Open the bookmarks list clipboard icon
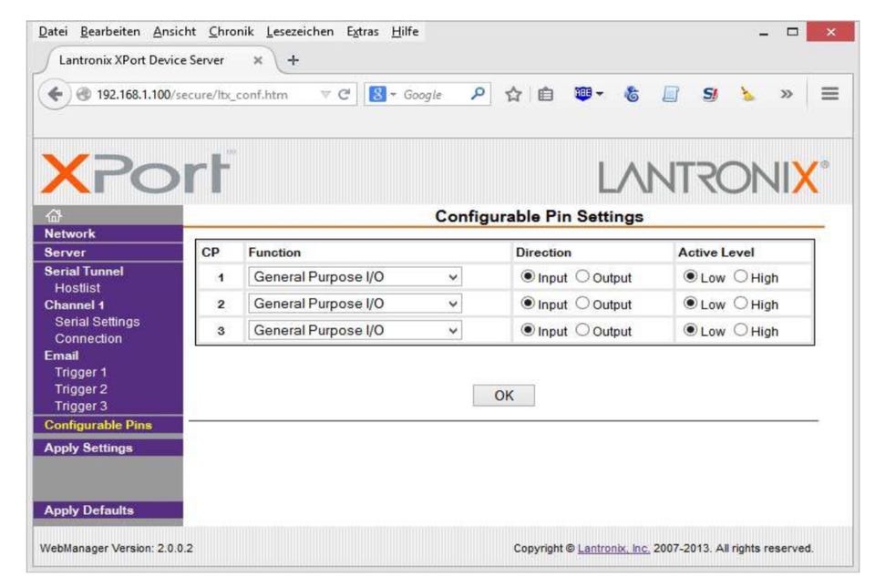 (546, 94)
